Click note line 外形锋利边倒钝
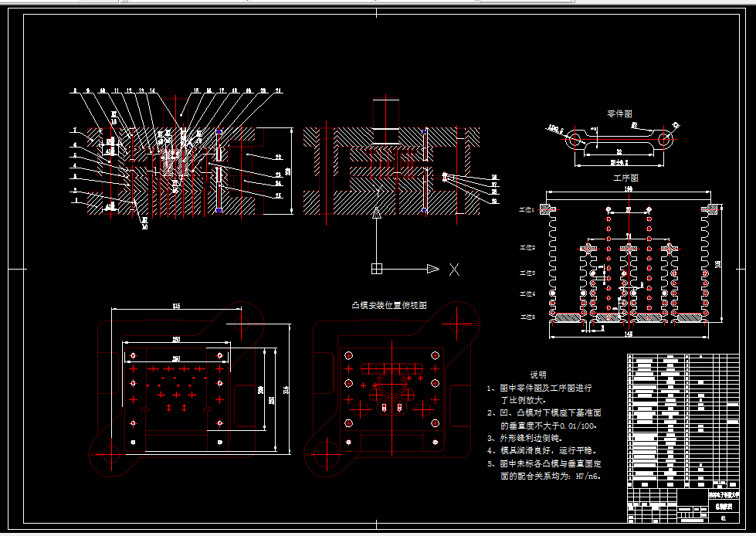 click(531, 438)
